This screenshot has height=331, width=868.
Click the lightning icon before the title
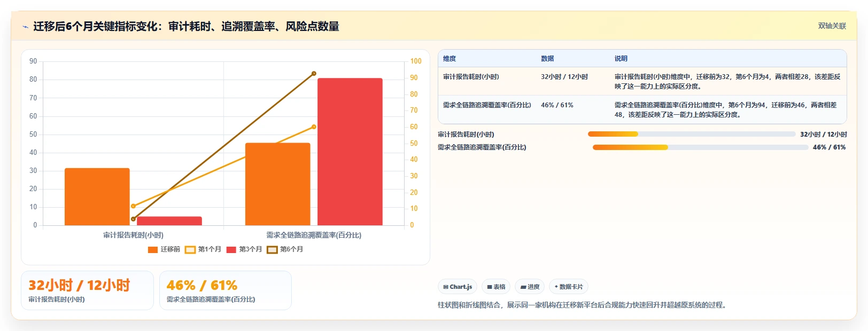point(25,27)
